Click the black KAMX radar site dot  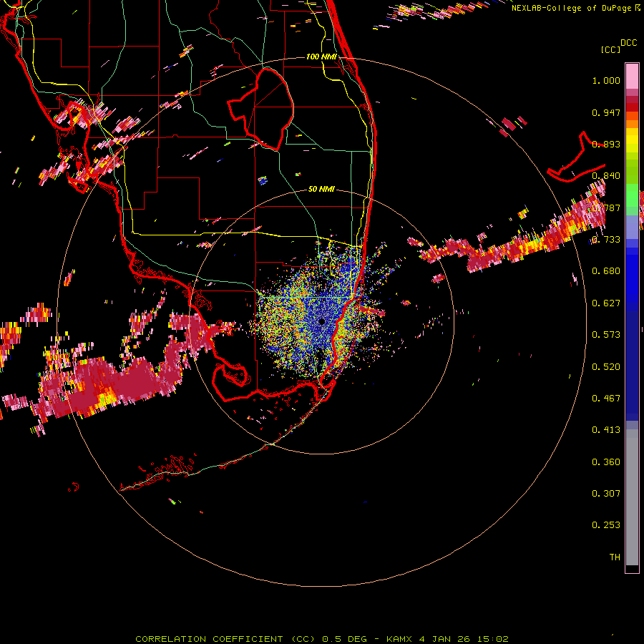[x=321, y=322]
